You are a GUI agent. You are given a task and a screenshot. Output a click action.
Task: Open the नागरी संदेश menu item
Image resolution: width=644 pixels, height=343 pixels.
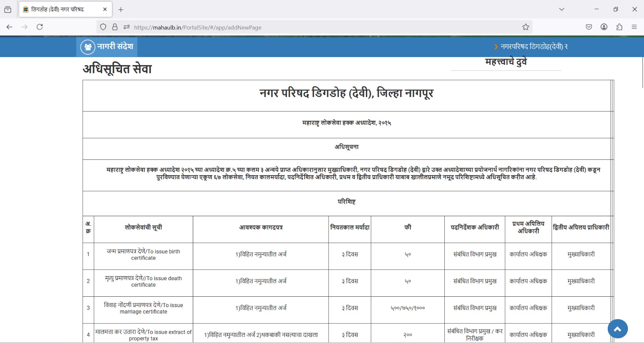pyautogui.click(x=107, y=47)
